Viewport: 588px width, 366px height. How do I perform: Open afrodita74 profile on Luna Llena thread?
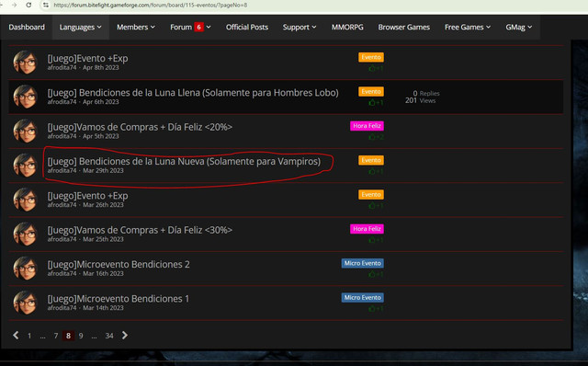[x=62, y=102]
